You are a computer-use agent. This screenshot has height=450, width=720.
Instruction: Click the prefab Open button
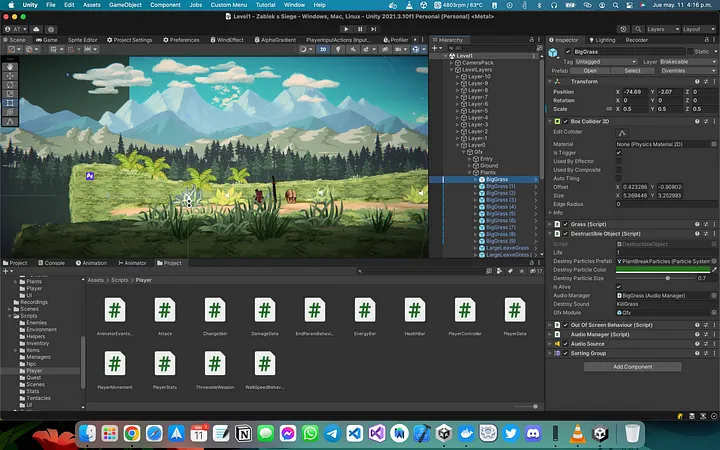click(x=590, y=71)
